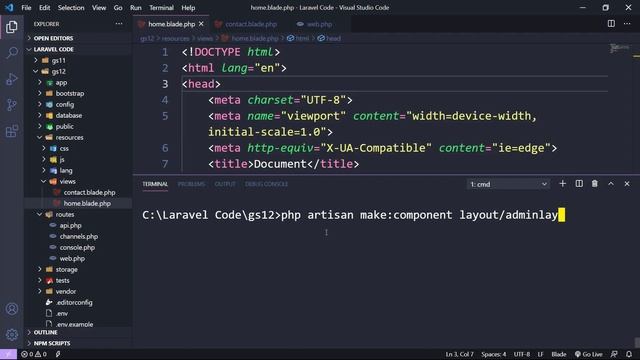Maximize the terminal panel size

tap(611, 184)
